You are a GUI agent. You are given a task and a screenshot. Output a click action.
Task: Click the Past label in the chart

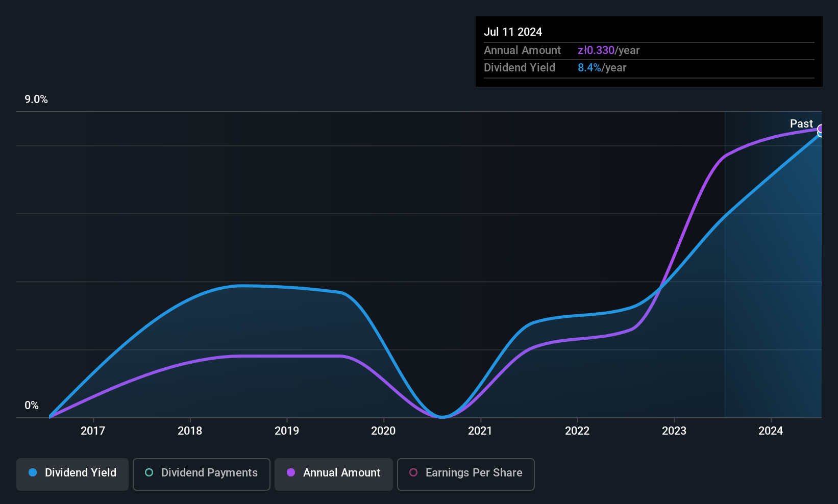click(801, 123)
